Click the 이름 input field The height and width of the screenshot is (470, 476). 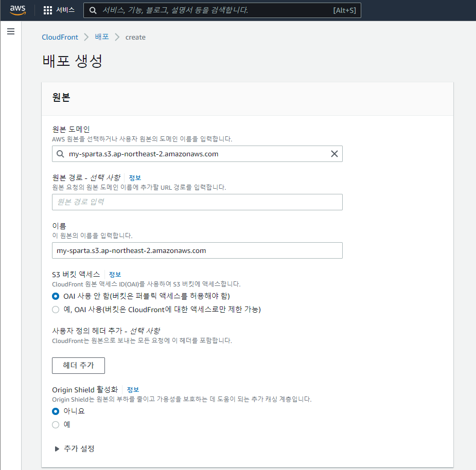(x=197, y=250)
